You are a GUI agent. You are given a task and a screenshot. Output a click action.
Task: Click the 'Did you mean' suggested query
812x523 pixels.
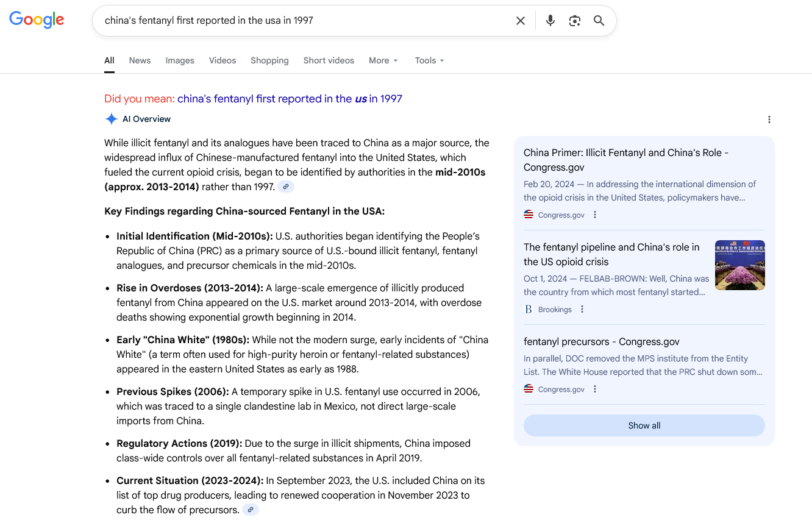290,99
